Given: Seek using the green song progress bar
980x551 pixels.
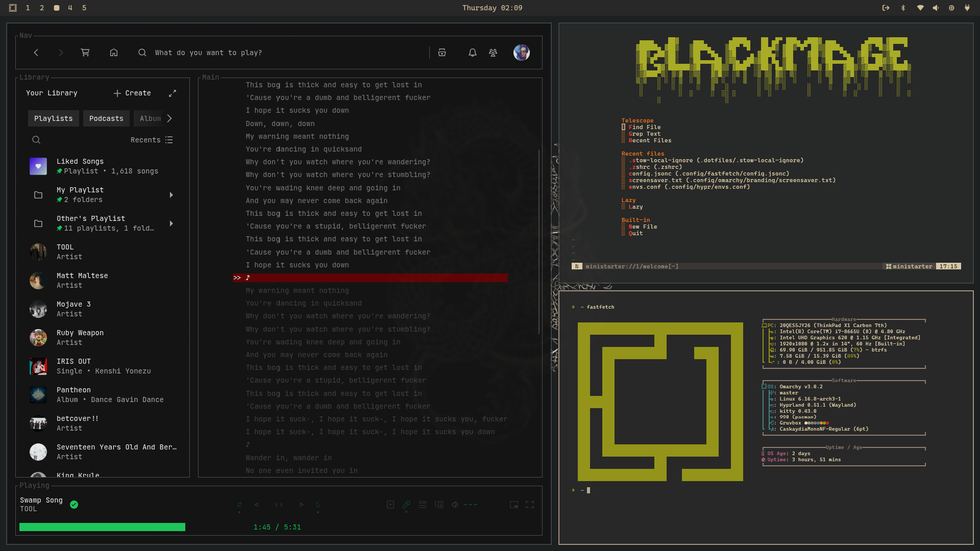Looking at the screenshot, I should click(102, 527).
